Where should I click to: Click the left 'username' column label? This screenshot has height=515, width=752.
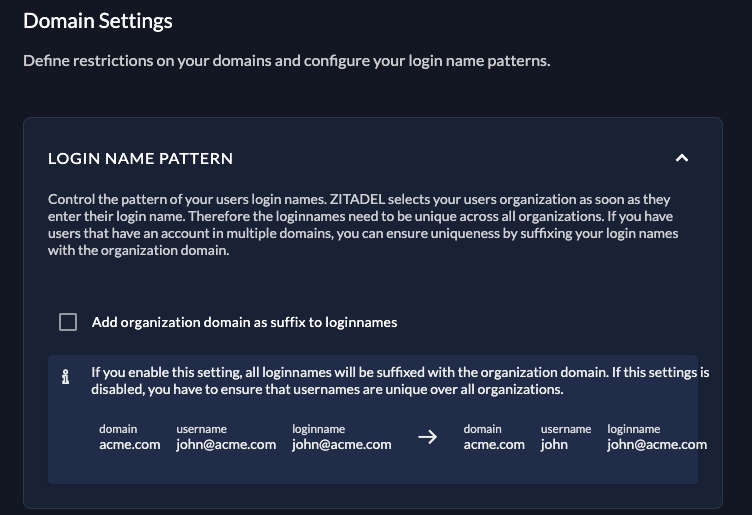(202, 429)
